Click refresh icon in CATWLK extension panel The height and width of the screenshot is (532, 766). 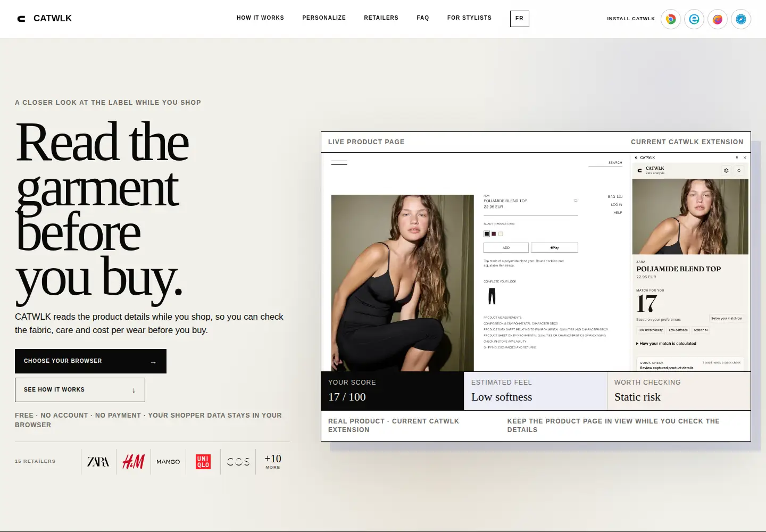[739, 171]
